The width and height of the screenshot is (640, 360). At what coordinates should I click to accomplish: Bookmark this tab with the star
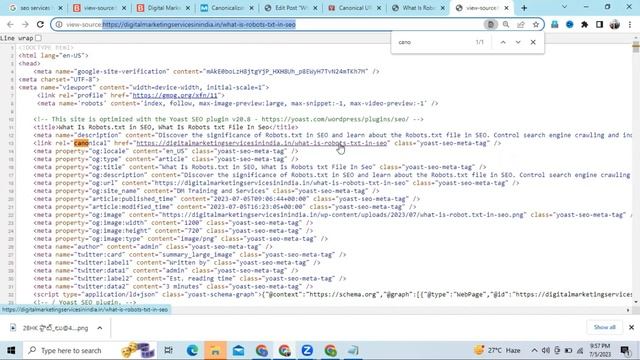[x=536, y=24]
